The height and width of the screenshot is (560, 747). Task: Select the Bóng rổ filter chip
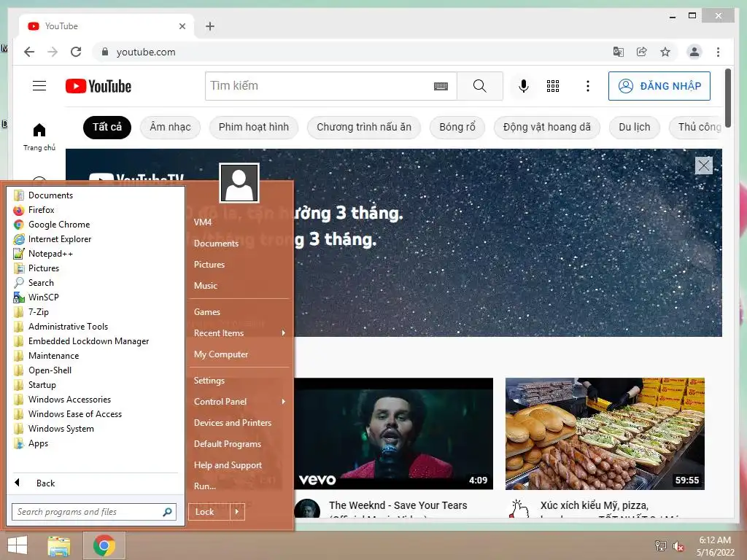click(x=457, y=127)
